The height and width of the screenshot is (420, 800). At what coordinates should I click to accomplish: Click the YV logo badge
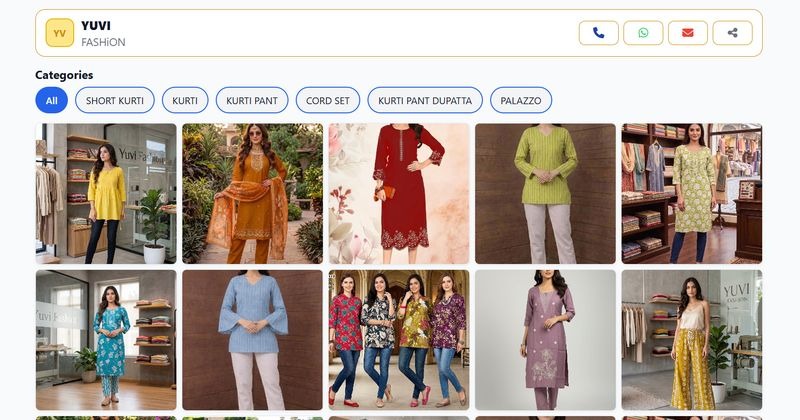coord(60,33)
